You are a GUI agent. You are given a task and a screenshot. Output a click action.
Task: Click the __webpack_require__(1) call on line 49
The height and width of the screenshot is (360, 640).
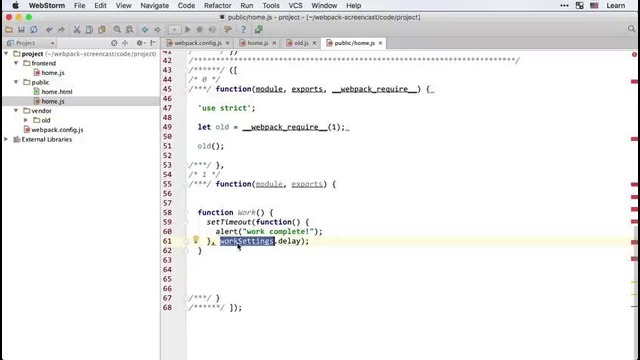[x=293, y=127]
